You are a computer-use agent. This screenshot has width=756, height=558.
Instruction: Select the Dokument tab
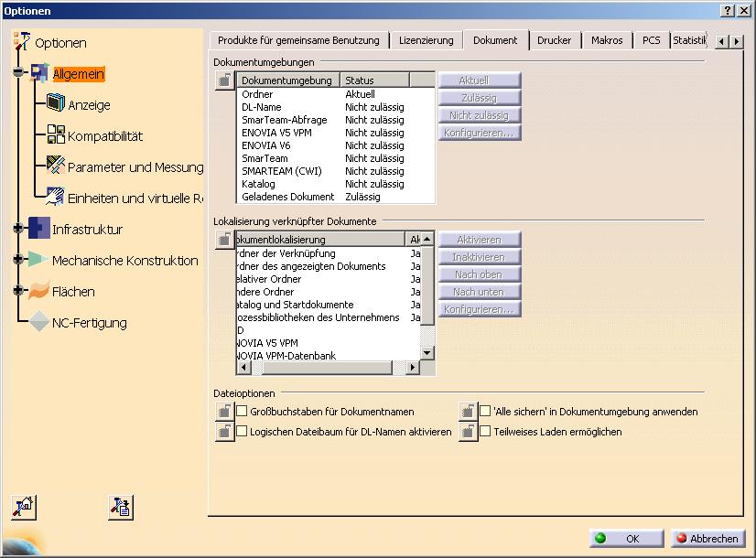click(495, 40)
